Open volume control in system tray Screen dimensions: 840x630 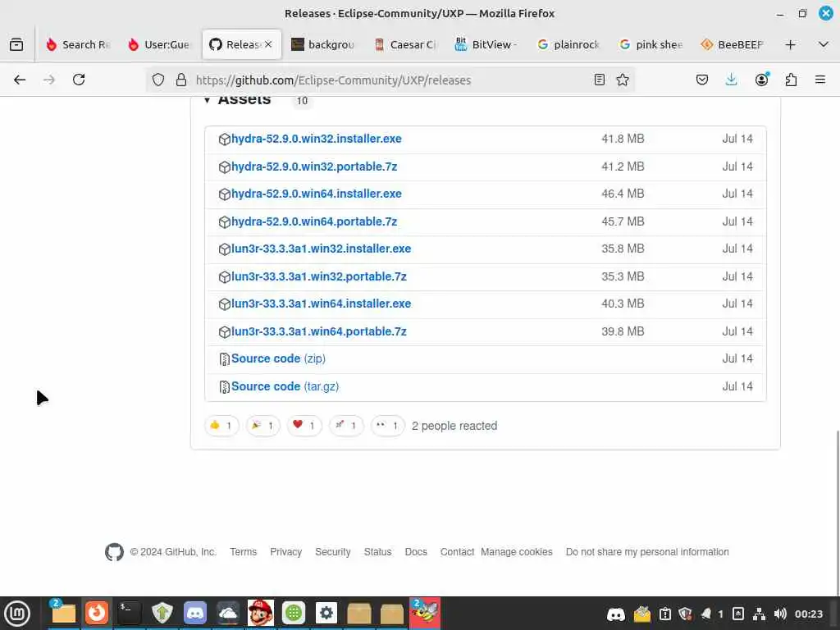coord(780,614)
